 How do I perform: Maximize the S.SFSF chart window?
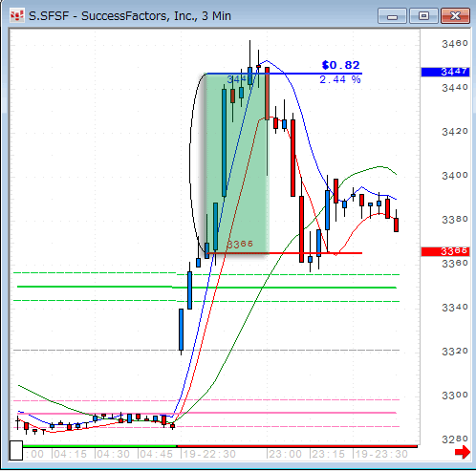coord(423,16)
